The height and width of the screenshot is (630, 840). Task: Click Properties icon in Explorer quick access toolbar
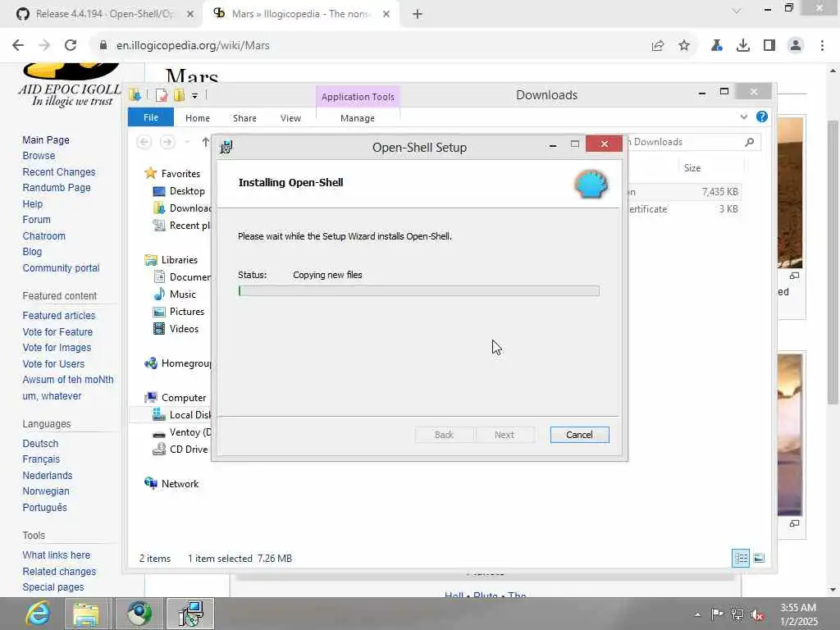(x=162, y=95)
